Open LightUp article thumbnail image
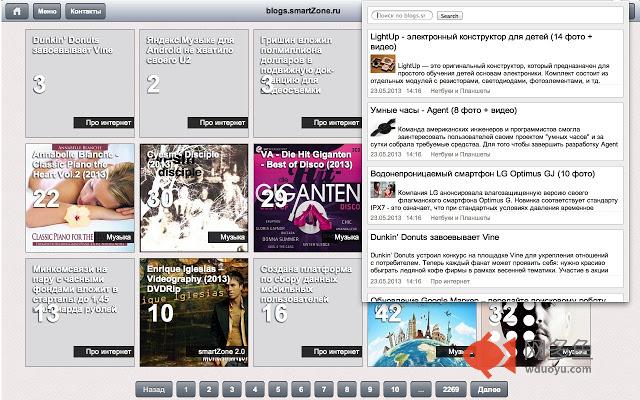 [x=383, y=64]
